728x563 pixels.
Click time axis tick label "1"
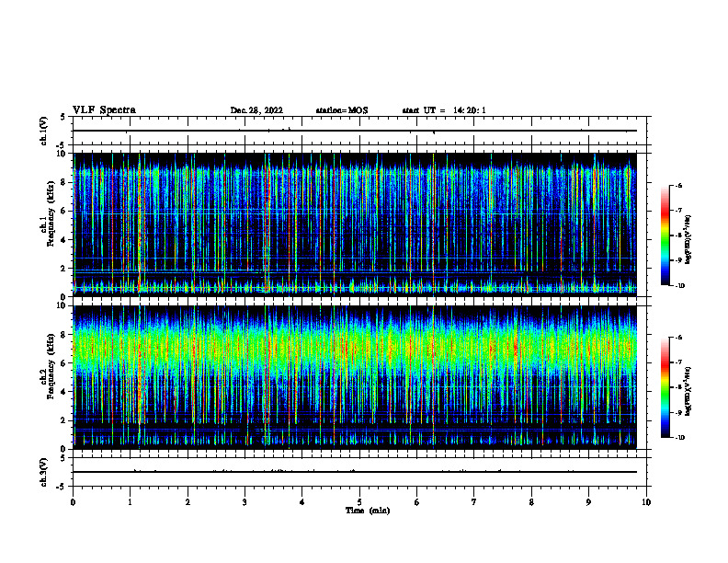pyautogui.click(x=130, y=502)
